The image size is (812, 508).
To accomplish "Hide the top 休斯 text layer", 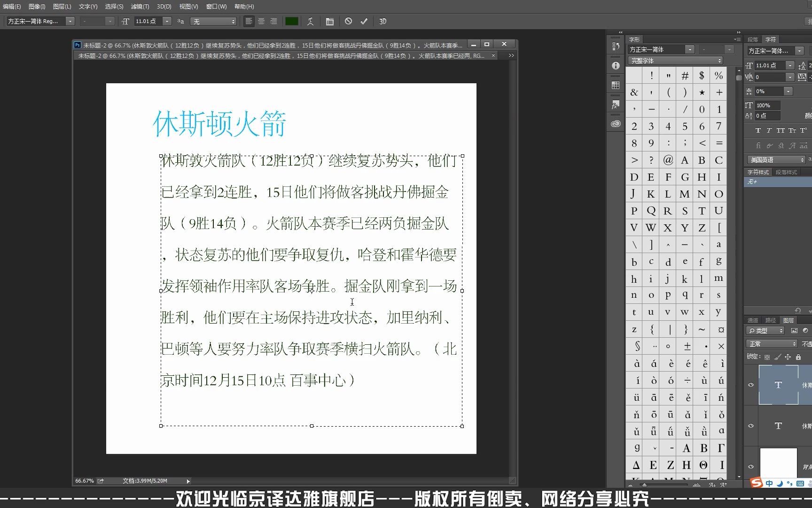I will 751,385.
